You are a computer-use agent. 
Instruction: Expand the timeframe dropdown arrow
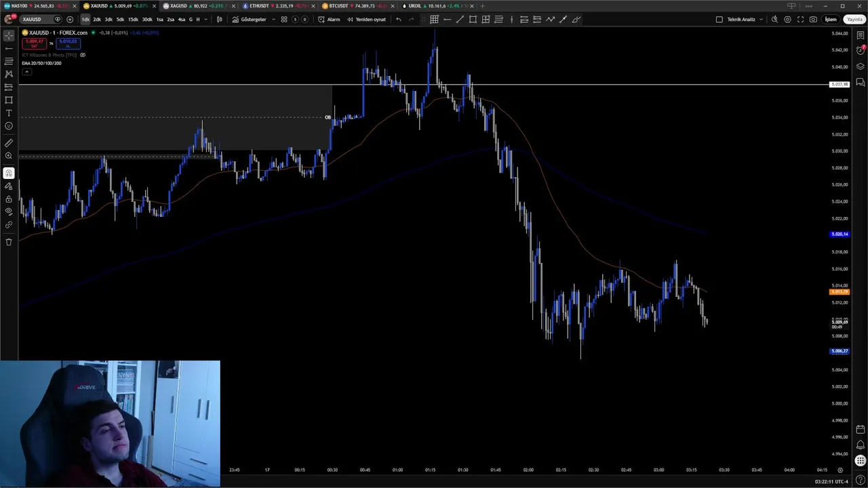pyautogui.click(x=206, y=19)
